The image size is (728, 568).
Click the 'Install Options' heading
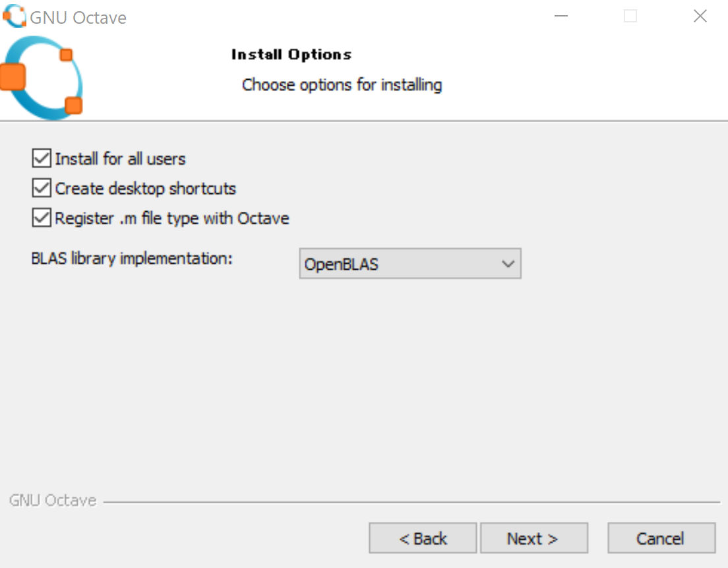coord(291,54)
